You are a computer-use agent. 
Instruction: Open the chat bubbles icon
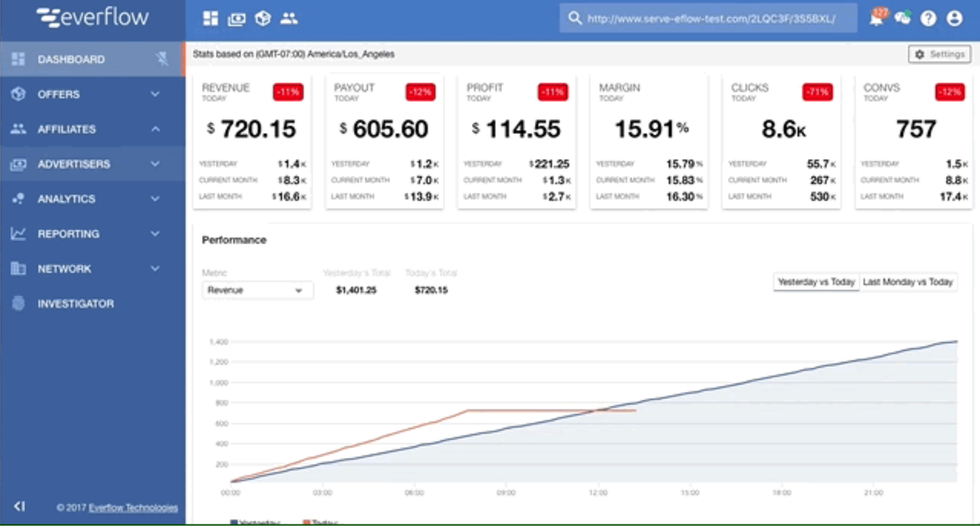click(x=902, y=18)
